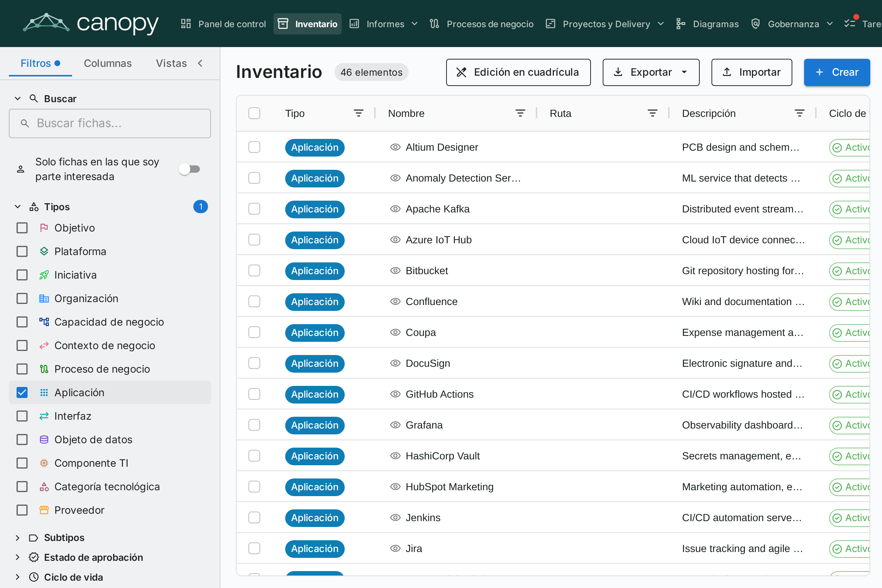Click the Aplicación type badge on Bitbucket row
The width and height of the screenshot is (882, 588).
point(315,271)
